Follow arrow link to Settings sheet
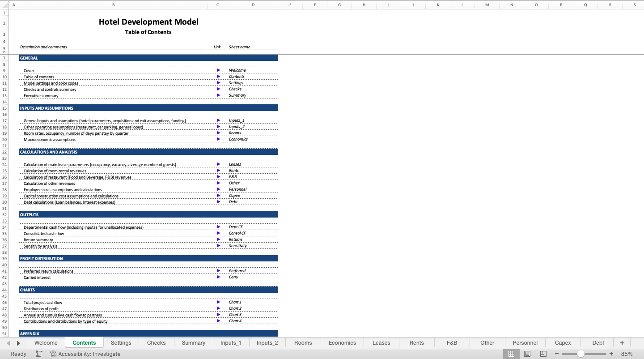 [x=218, y=83]
